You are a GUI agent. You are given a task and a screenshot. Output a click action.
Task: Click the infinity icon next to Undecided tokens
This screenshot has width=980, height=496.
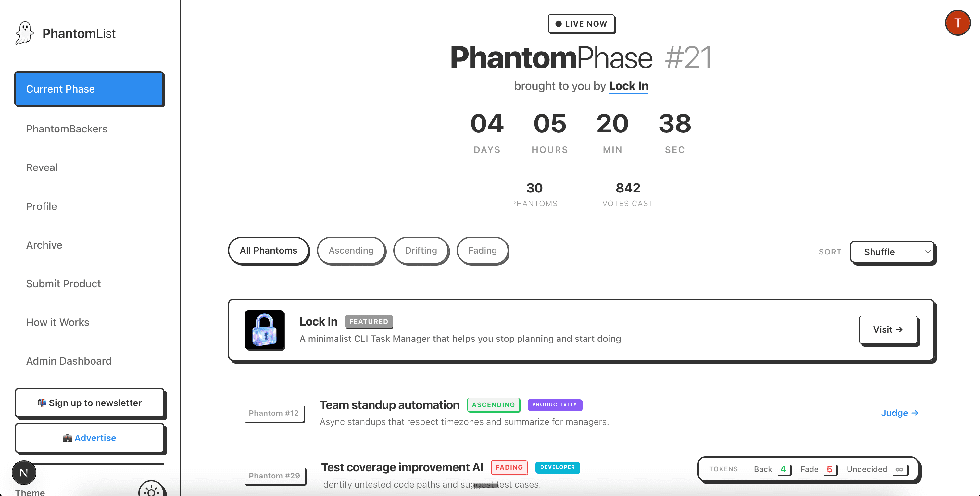tap(899, 469)
